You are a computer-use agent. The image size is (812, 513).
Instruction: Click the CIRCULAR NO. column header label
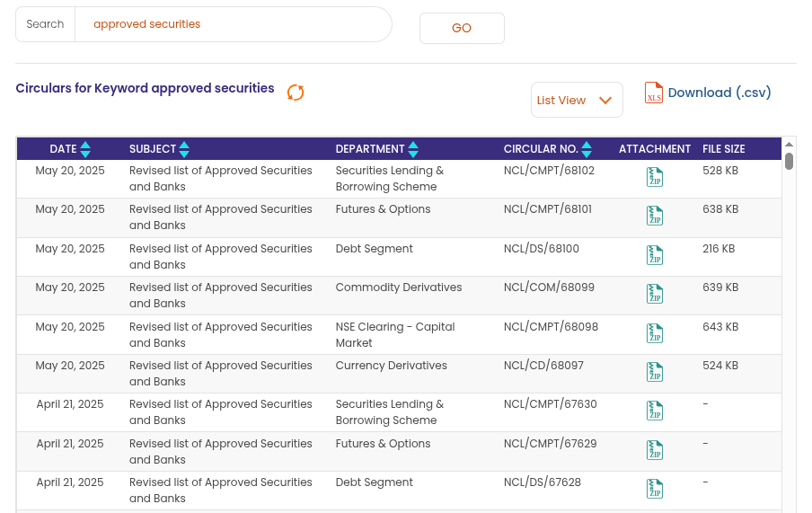coord(541,149)
